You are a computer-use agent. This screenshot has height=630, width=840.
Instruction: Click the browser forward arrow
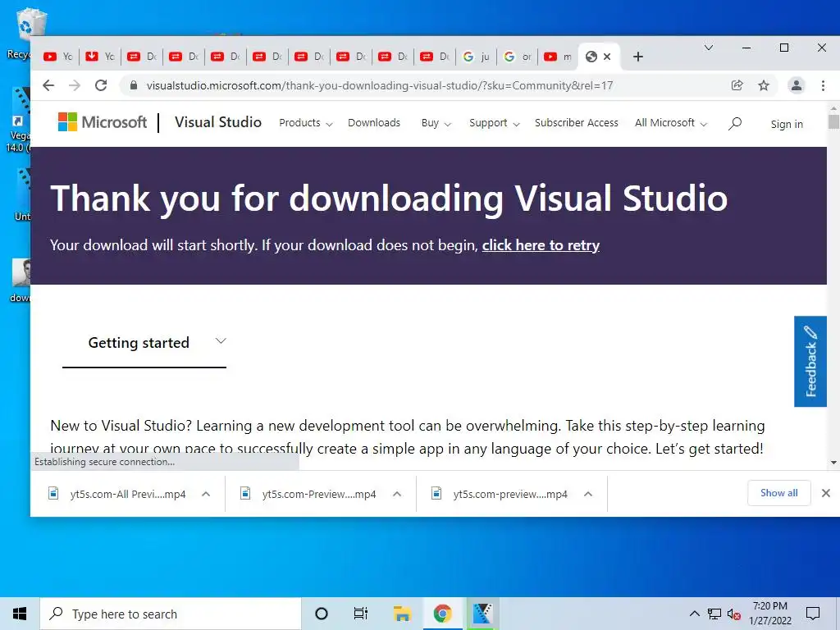point(75,85)
